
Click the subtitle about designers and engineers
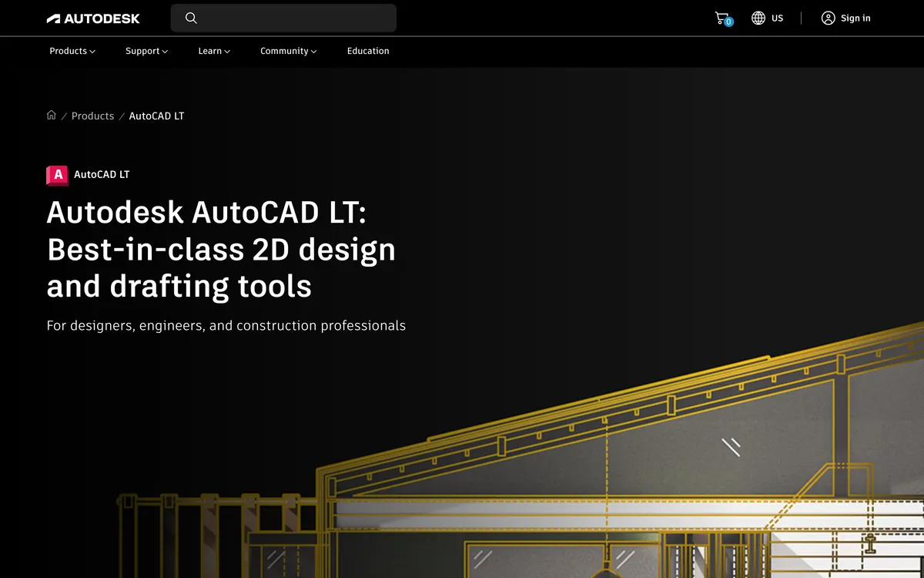(x=226, y=325)
